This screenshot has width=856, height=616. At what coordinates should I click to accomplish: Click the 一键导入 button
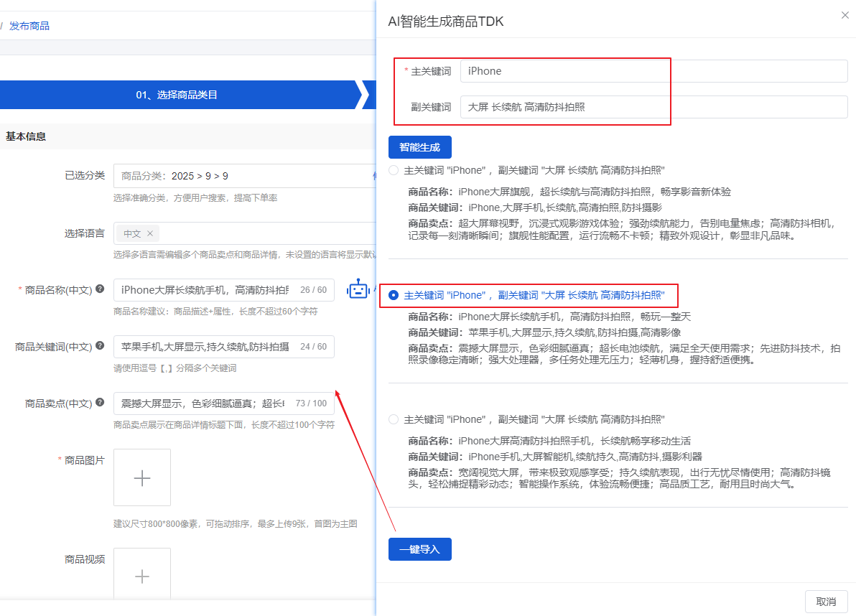[x=420, y=549]
